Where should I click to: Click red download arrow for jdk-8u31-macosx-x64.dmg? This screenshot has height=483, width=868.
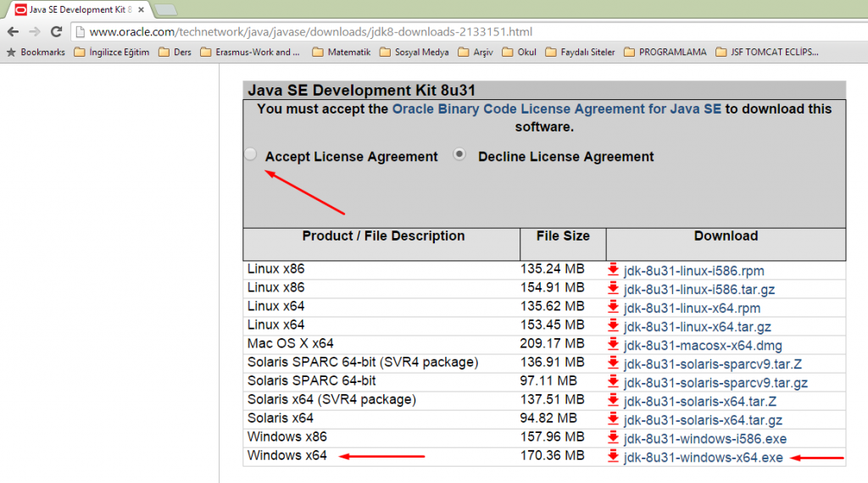pyautogui.click(x=615, y=345)
